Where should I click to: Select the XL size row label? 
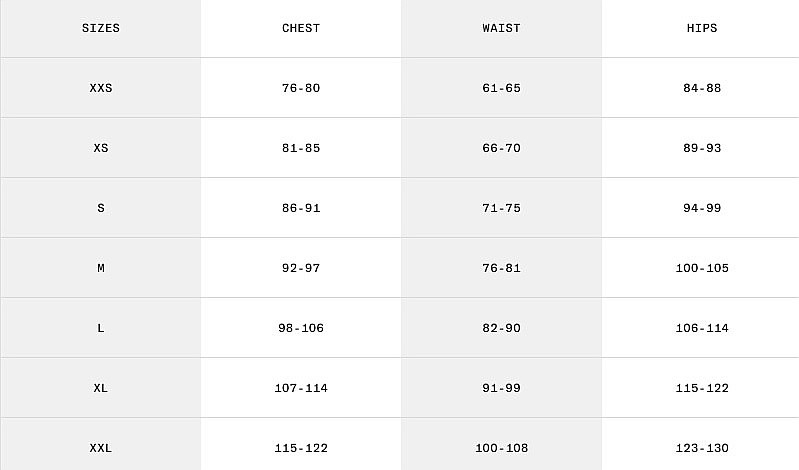coord(101,388)
